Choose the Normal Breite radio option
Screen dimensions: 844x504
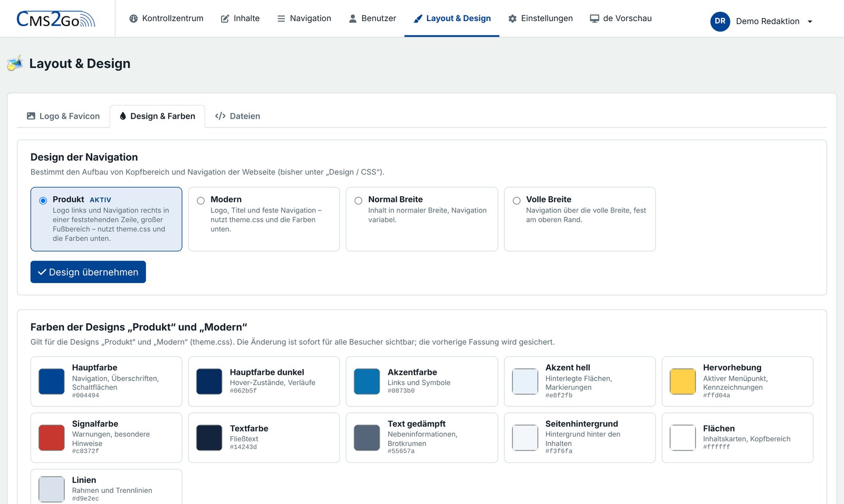point(359,200)
